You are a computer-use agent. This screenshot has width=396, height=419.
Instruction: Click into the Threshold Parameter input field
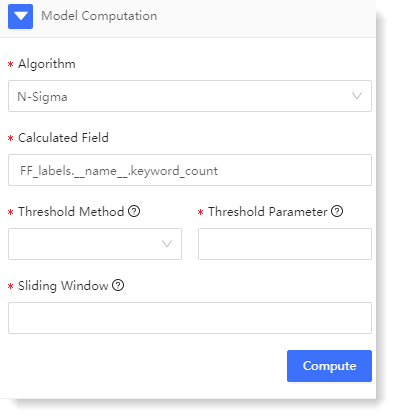pyautogui.click(x=285, y=244)
